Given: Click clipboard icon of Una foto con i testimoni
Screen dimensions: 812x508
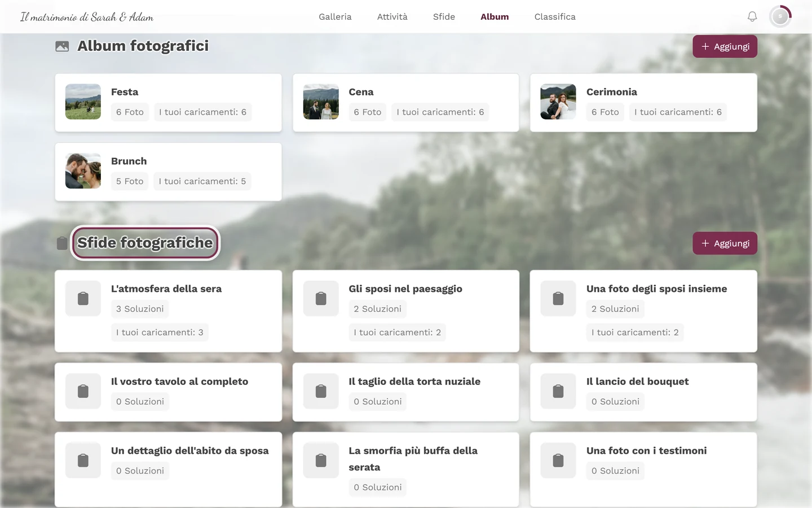Looking at the screenshot, I should click(x=558, y=460).
